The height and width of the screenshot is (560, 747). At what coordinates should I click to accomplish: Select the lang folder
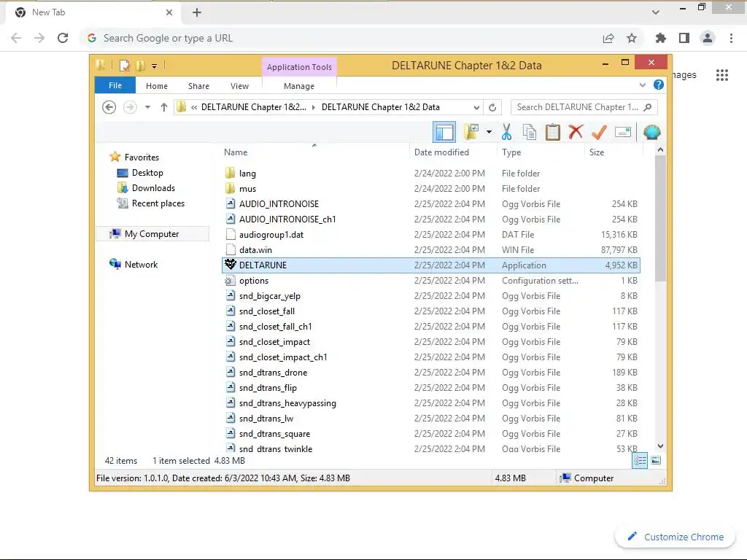(x=431, y=174)
